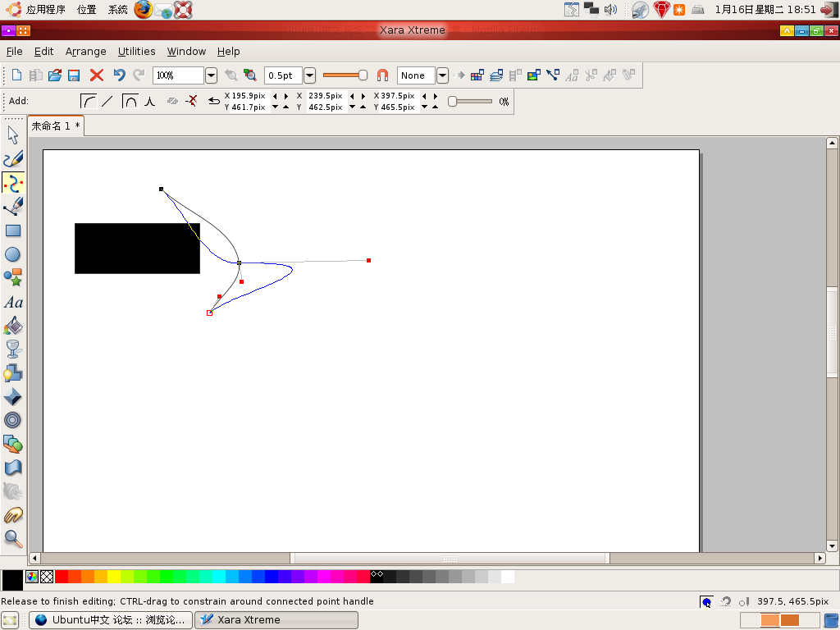Create a new document

(x=16, y=75)
